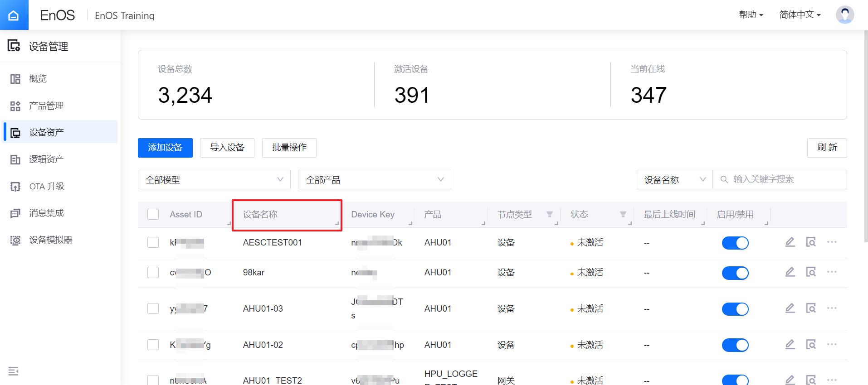Check the box for AESCTEST001 row
This screenshot has height=385, width=868.
pos(153,242)
